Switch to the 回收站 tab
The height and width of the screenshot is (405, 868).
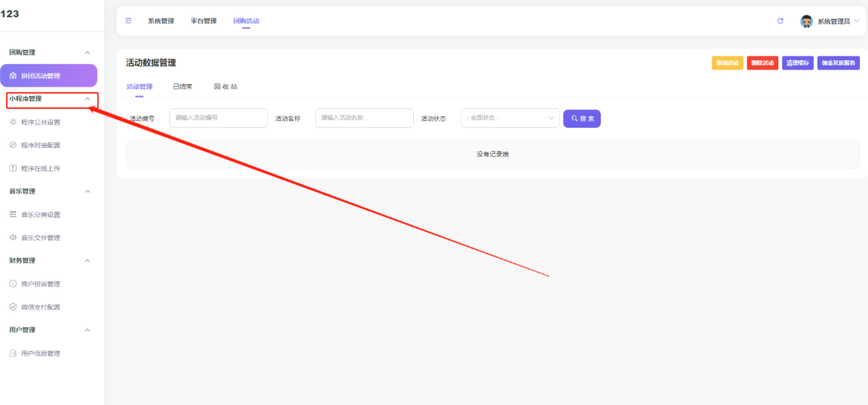click(x=226, y=87)
